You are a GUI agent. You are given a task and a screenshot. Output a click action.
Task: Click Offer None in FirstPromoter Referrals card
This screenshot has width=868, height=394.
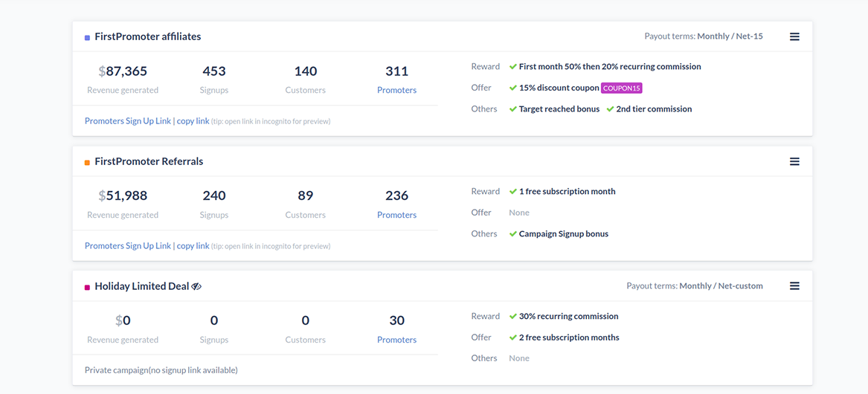click(x=519, y=213)
